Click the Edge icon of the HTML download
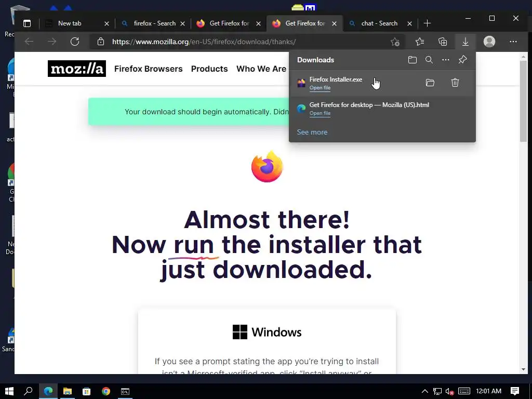 coord(301,108)
